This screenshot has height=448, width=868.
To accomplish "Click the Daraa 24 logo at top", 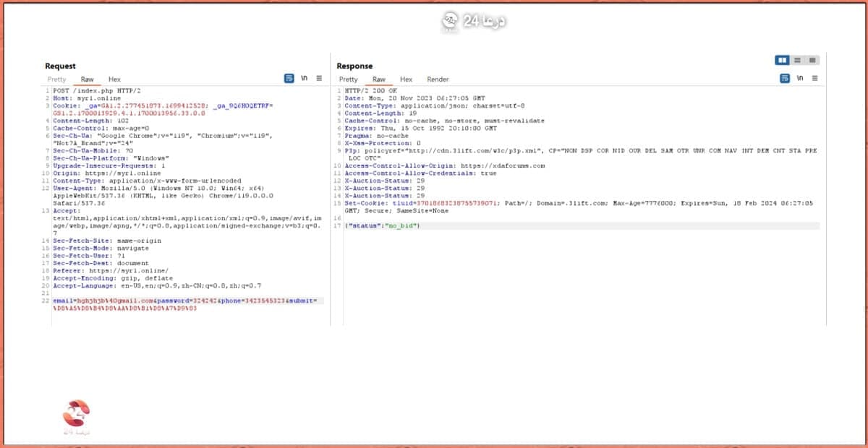I will [x=474, y=22].
